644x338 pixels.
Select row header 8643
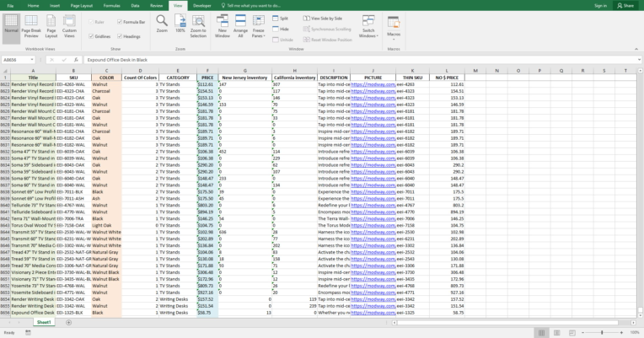5,225
